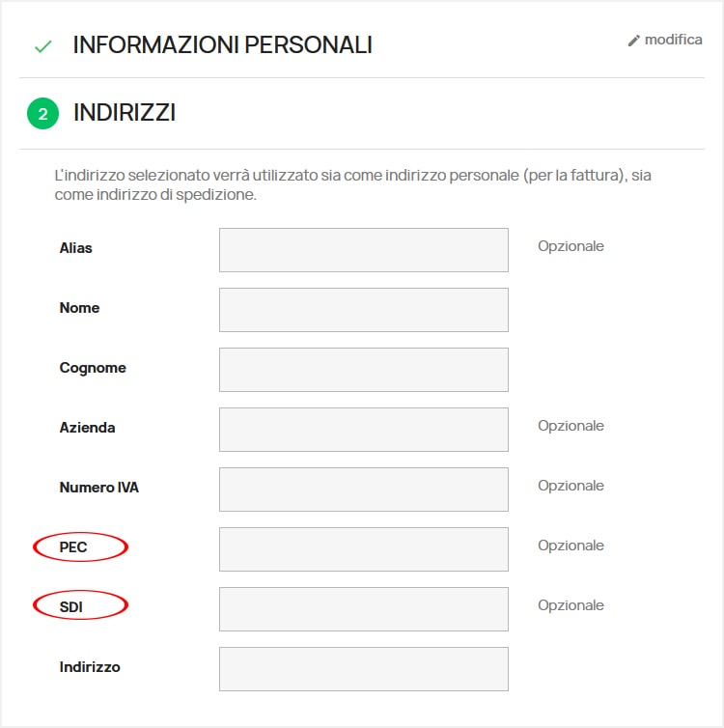Click the Alias field label

76,248
